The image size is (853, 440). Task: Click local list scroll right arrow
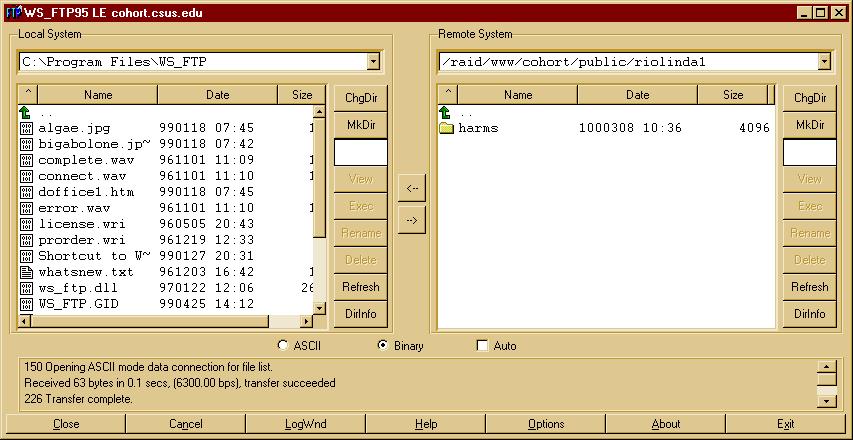point(307,321)
